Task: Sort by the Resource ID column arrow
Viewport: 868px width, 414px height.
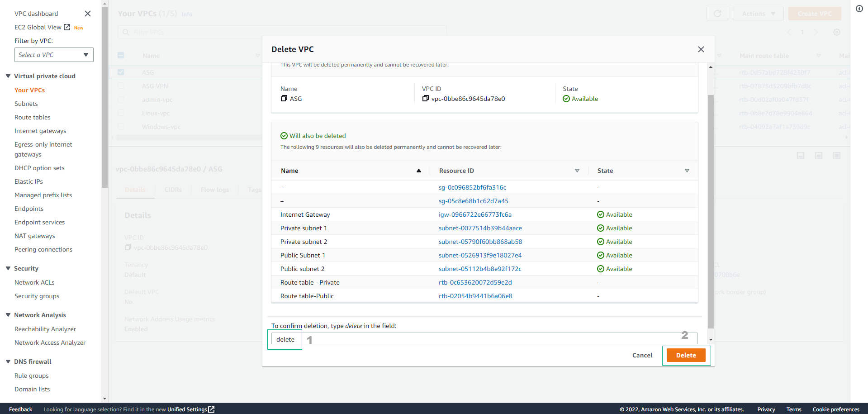Action: (x=577, y=171)
